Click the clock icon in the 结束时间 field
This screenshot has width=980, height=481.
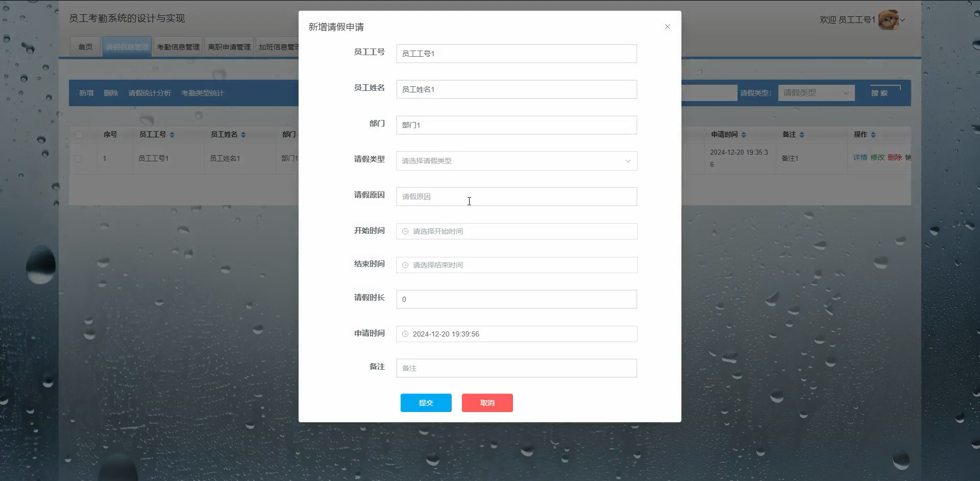pos(405,265)
